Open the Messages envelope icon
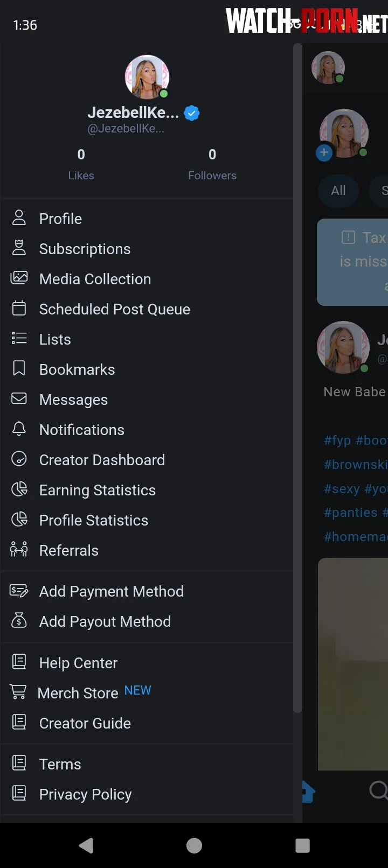Screen dimensions: 388x868 pos(19,398)
